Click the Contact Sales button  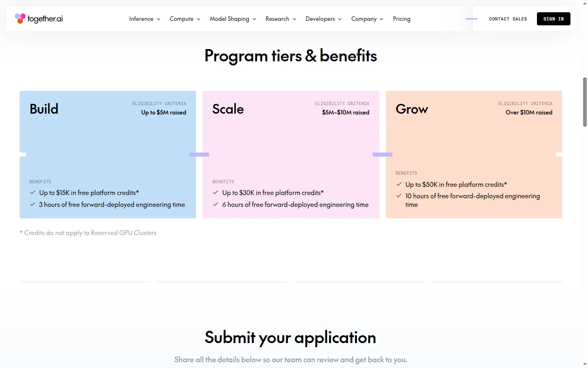coord(508,19)
